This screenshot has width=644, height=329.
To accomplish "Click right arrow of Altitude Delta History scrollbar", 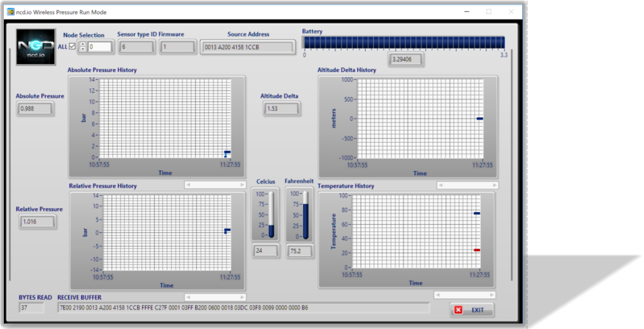I will coord(495,185).
